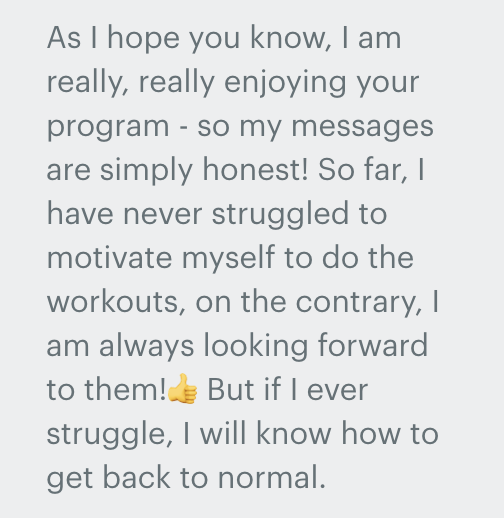
Task: Click the word "messages" in the text
Action: [363, 129]
